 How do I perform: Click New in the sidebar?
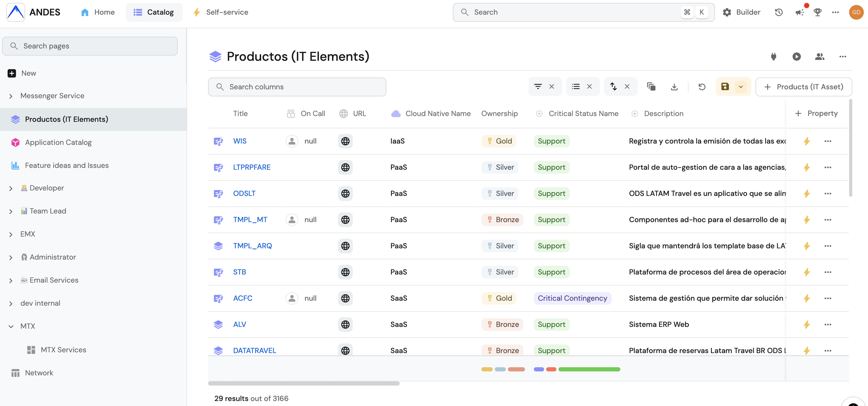(21, 73)
